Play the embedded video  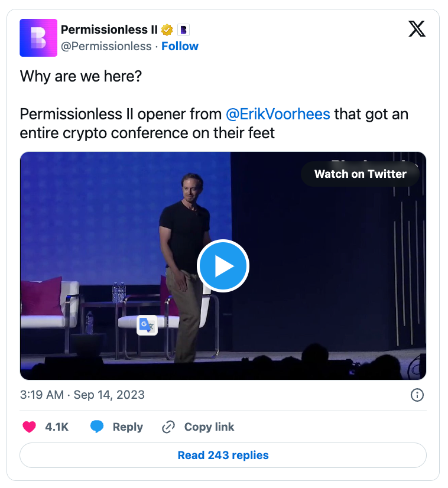click(x=223, y=266)
